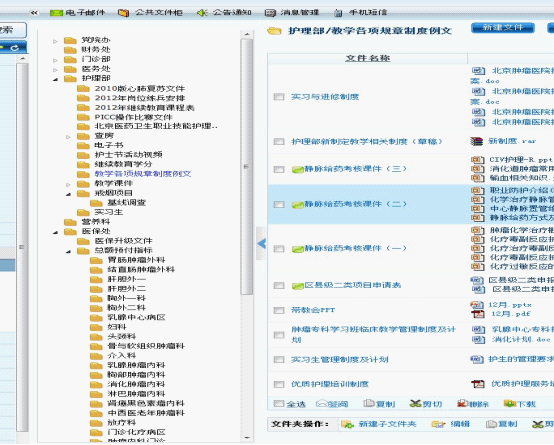Click the 删除 delete icon
554x445 pixels.
click(x=462, y=403)
